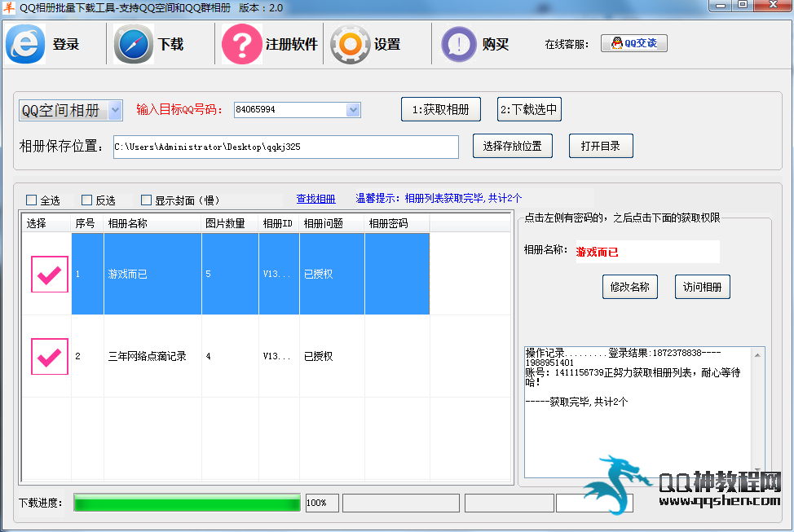Screen dimensions: 794x532
Task: Open the 设置 toolbar item
Action: click(387, 45)
